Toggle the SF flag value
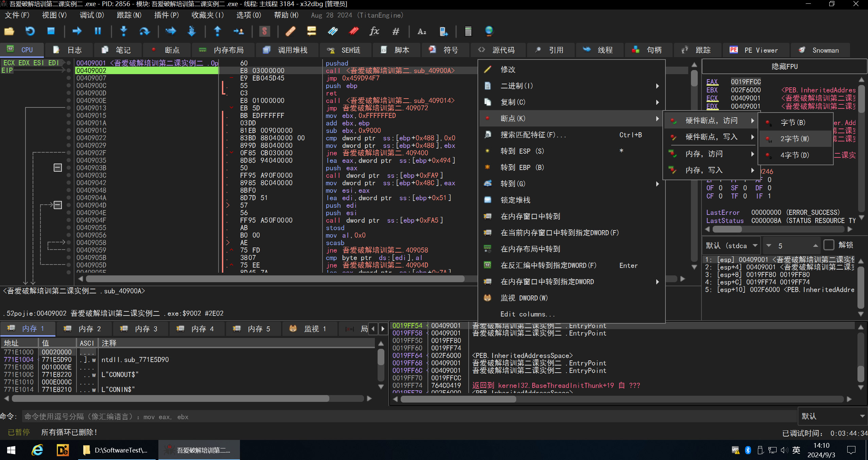Viewport: 868px width, 460px height. point(745,188)
